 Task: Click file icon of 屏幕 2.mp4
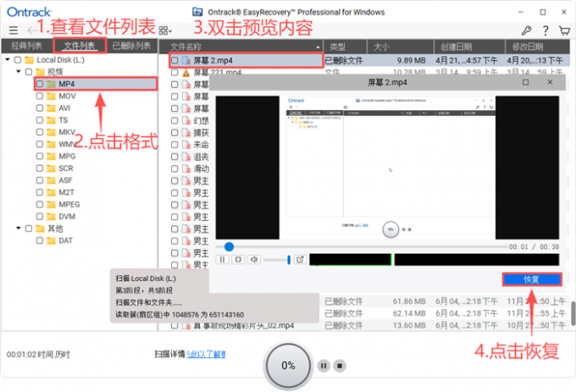pyautogui.click(x=186, y=60)
